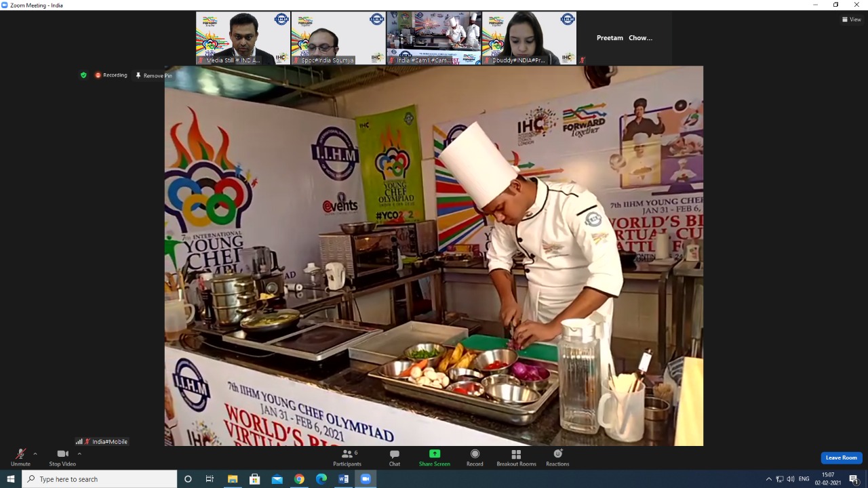This screenshot has width=868, height=488.
Task: Show hidden system tray icons
Action: (x=768, y=479)
